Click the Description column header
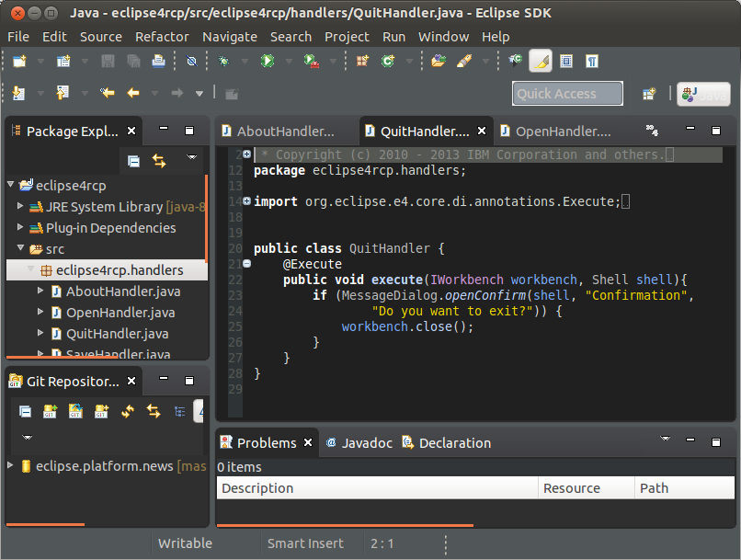The height and width of the screenshot is (560, 741). [x=377, y=488]
